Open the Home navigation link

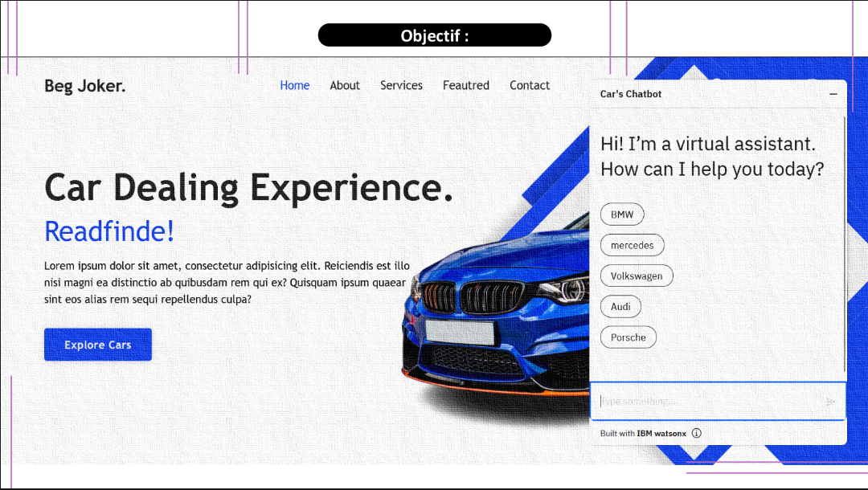(294, 85)
